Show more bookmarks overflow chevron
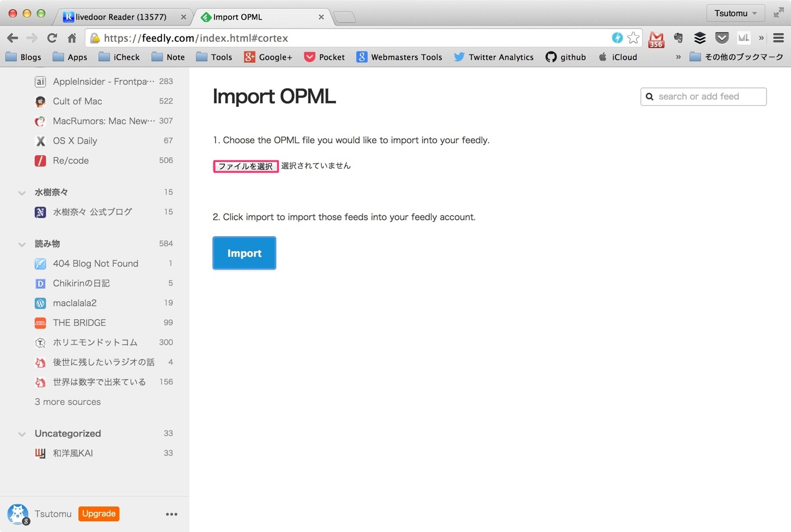The height and width of the screenshot is (532, 791). [x=678, y=57]
